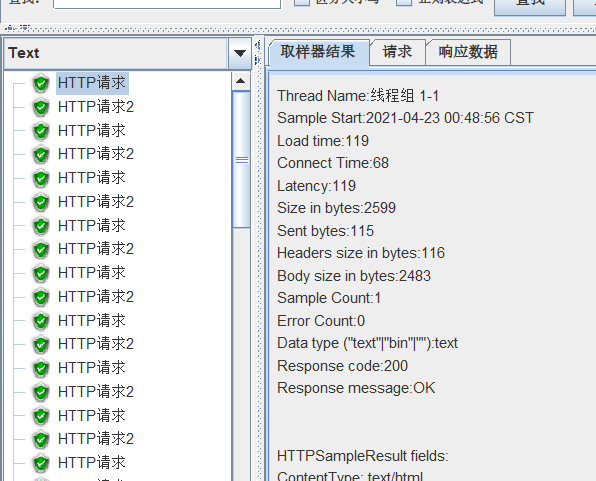Collapse the left pane with the splitter left arrow
596x481 pixels.
tap(258, 46)
